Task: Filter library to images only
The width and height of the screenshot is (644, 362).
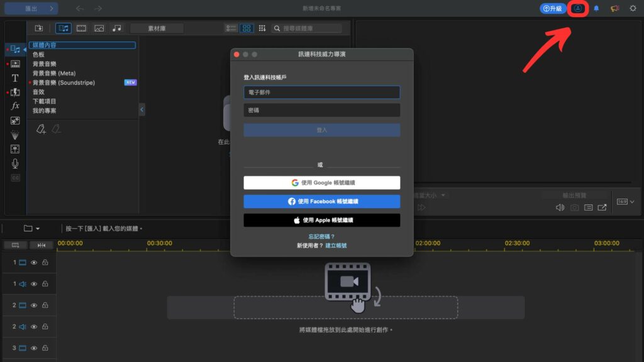Action: click(x=99, y=28)
